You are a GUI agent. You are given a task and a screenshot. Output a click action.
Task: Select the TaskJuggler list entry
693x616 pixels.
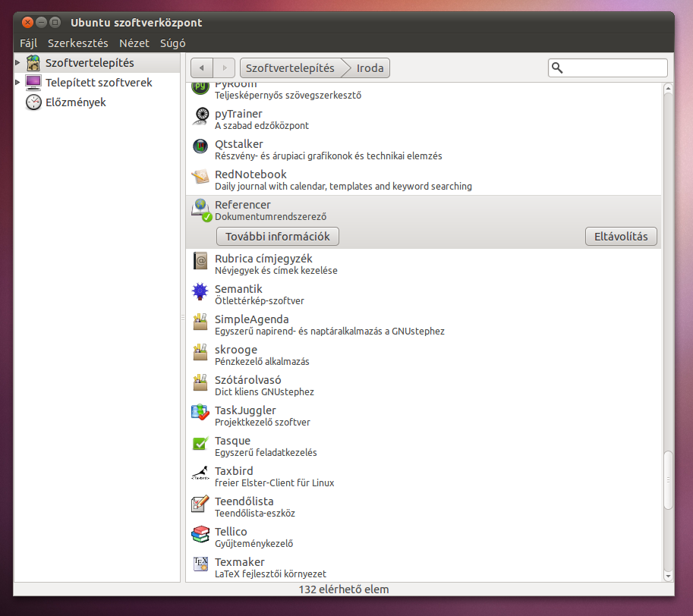(x=424, y=416)
